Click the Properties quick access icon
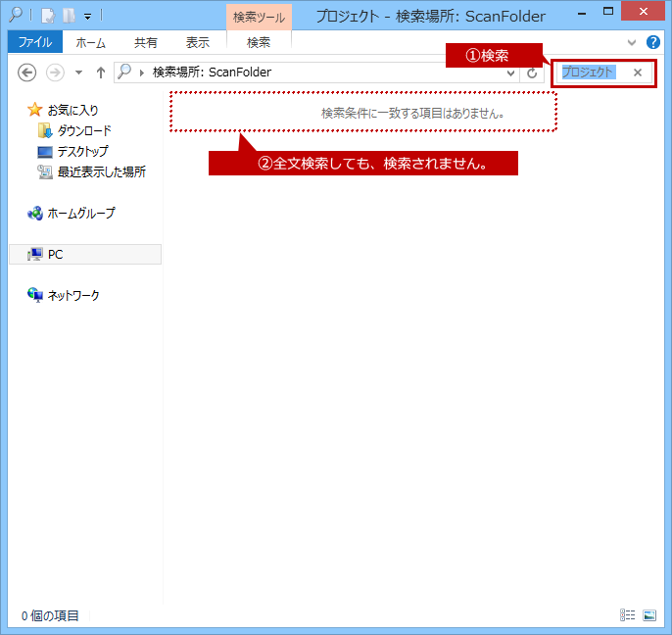 point(48,16)
